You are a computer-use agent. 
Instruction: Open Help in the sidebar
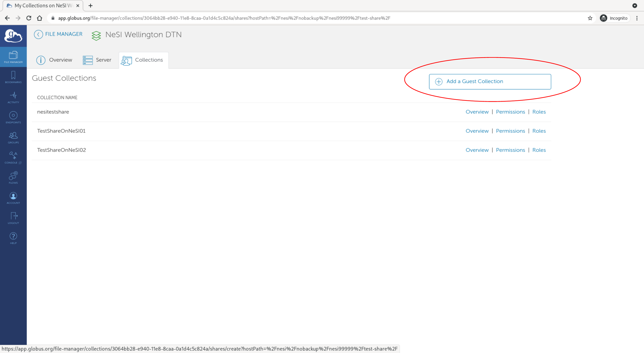(13, 238)
